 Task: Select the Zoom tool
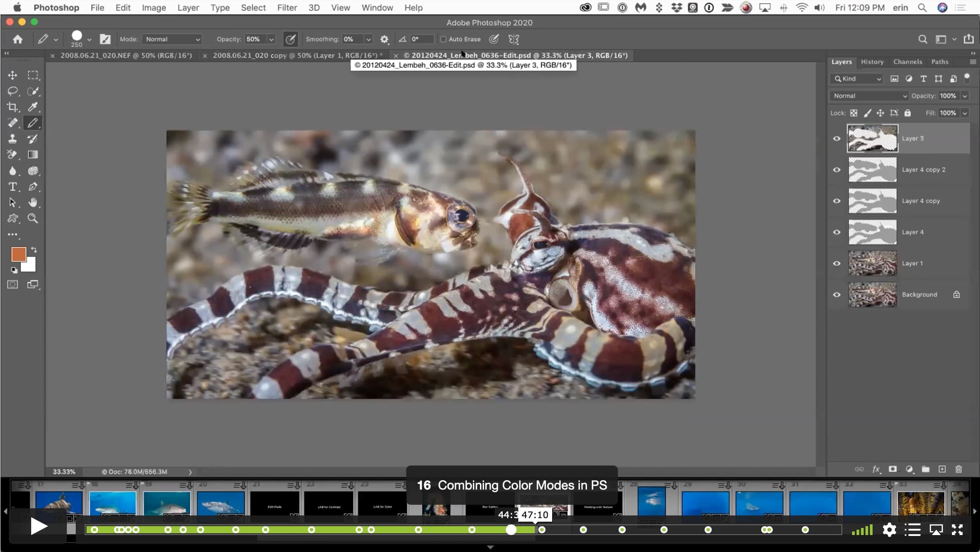pos(33,218)
